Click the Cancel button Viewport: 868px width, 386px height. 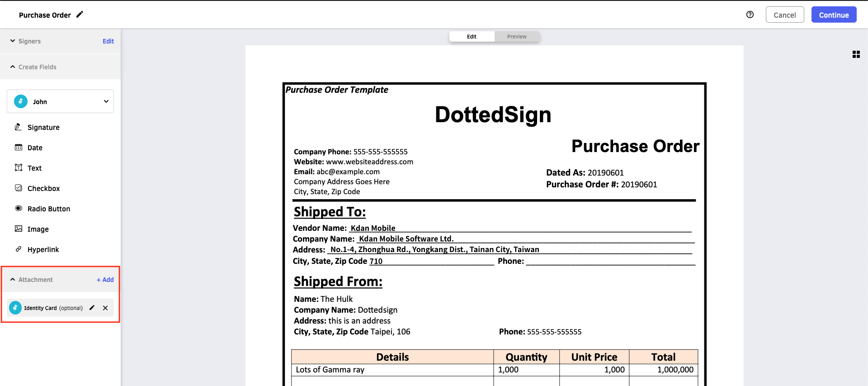click(x=784, y=15)
